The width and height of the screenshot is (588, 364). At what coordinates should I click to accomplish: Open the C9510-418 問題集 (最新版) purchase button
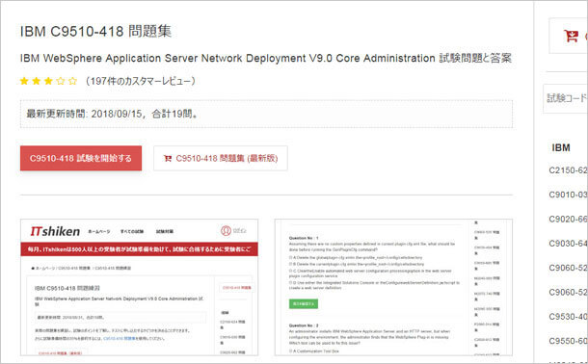pos(221,158)
